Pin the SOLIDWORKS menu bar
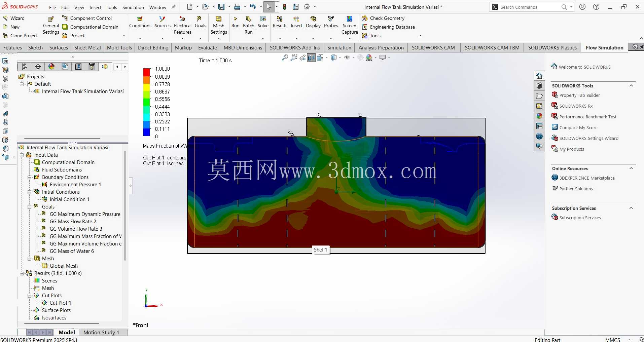The height and width of the screenshot is (342, 644). [x=174, y=7]
